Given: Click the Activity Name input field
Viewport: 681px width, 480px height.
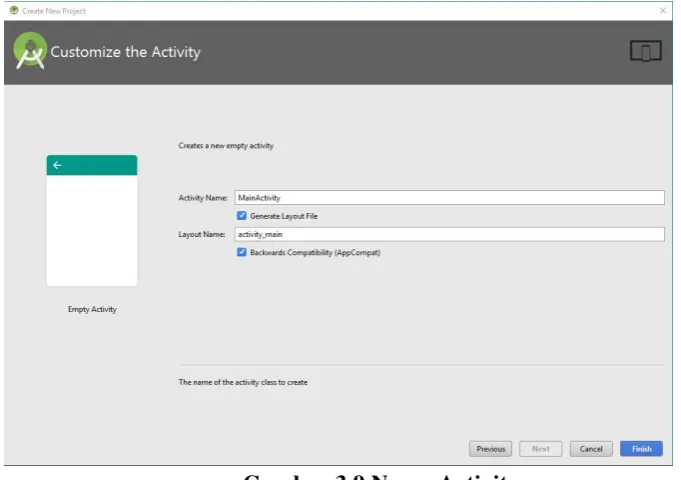Looking at the screenshot, I should (x=450, y=198).
